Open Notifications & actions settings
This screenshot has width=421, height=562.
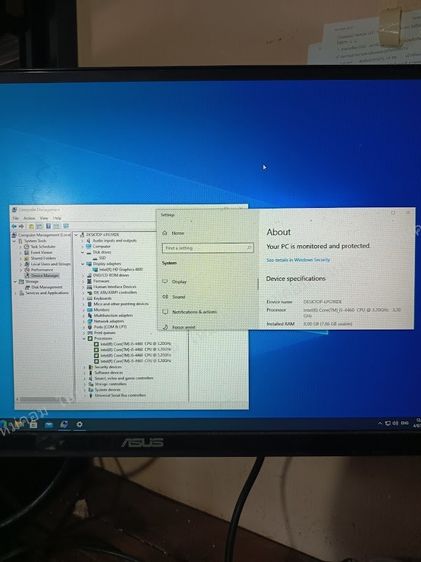190,312
